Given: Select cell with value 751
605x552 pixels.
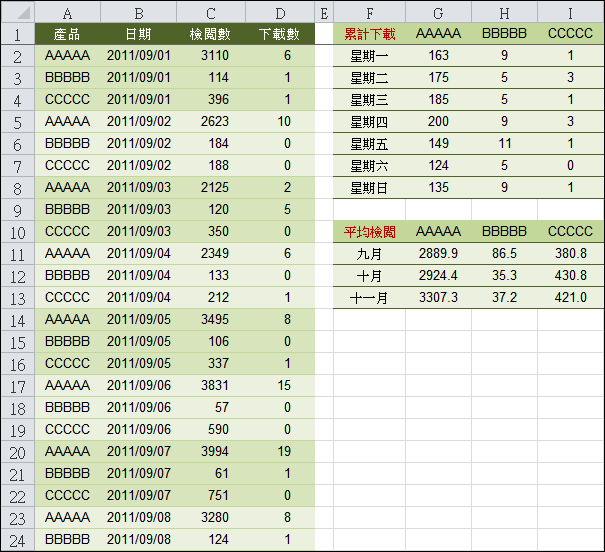Looking at the screenshot, I should point(211,495).
